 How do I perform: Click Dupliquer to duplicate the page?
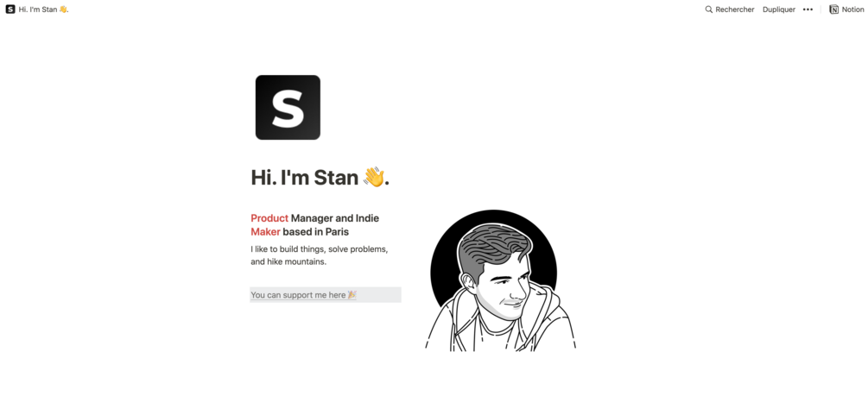pyautogui.click(x=779, y=9)
